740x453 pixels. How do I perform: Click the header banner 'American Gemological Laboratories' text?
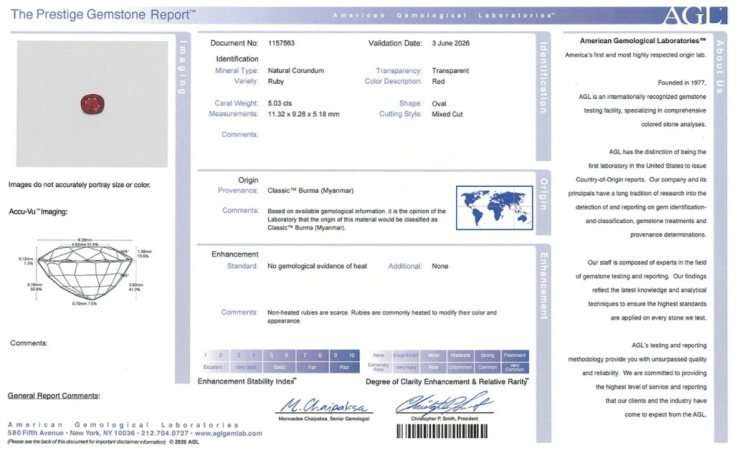(x=444, y=16)
